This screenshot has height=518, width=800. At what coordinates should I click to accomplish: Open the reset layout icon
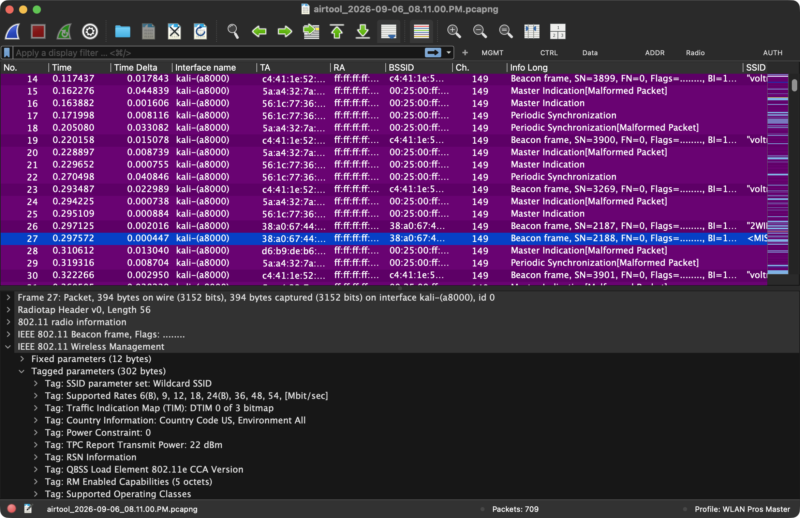point(558,32)
